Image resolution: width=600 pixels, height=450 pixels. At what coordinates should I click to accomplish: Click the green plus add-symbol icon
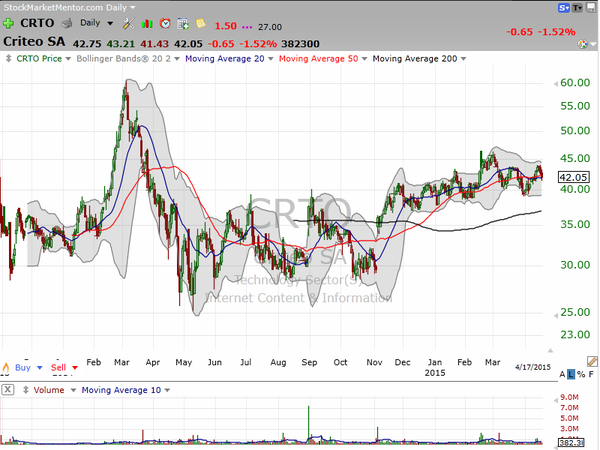8,23
